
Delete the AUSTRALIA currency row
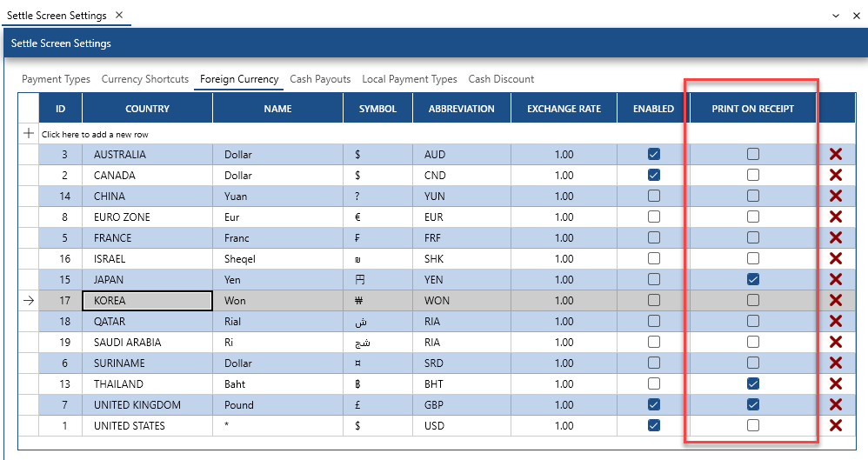point(836,154)
